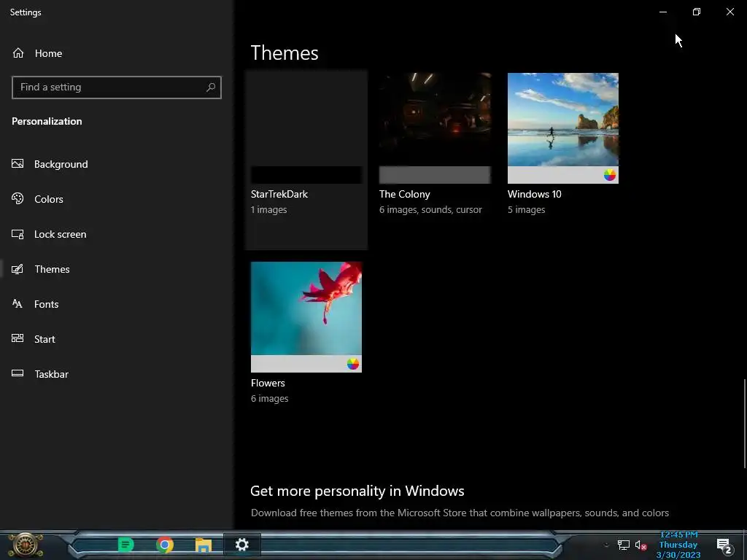Click the "StarTrekDark" theme name
Screen dimensions: 747x560
point(279,194)
